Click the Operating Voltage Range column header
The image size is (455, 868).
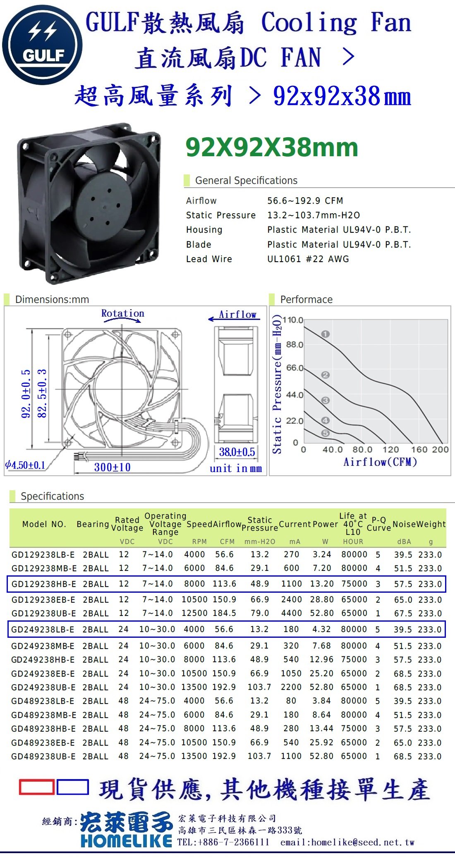(165, 524)
